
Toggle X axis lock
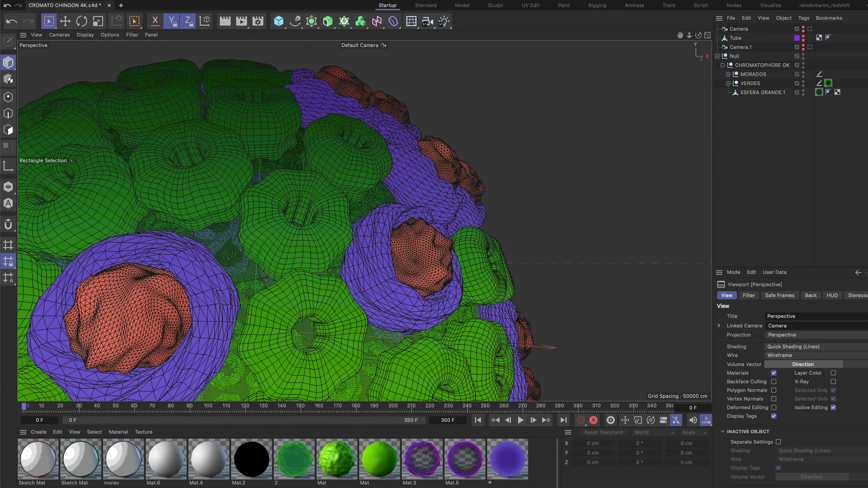(155, 21)
